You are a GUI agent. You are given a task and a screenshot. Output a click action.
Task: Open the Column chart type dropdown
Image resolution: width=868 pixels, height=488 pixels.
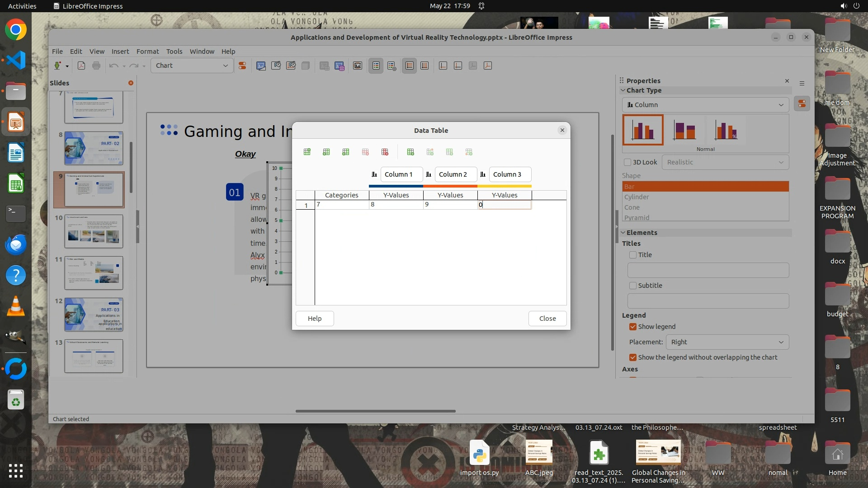pyautogui.click(x=705, y=105)
